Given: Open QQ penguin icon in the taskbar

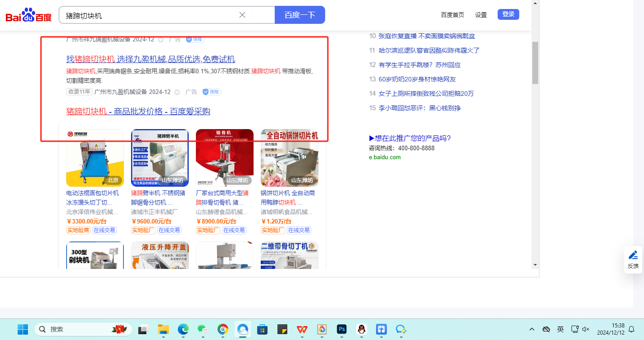Looking at the screenshot, I should tap(361, 329).
